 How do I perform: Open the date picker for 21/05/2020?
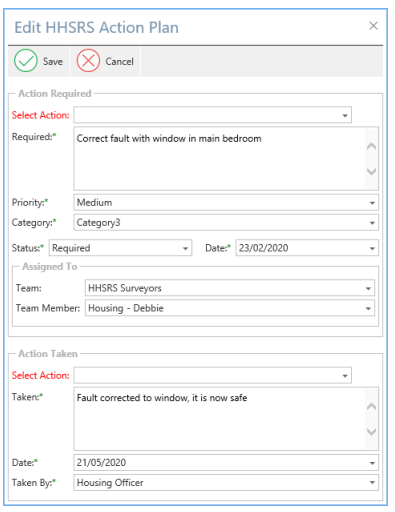pyautogui.click(x=372, y=463)
